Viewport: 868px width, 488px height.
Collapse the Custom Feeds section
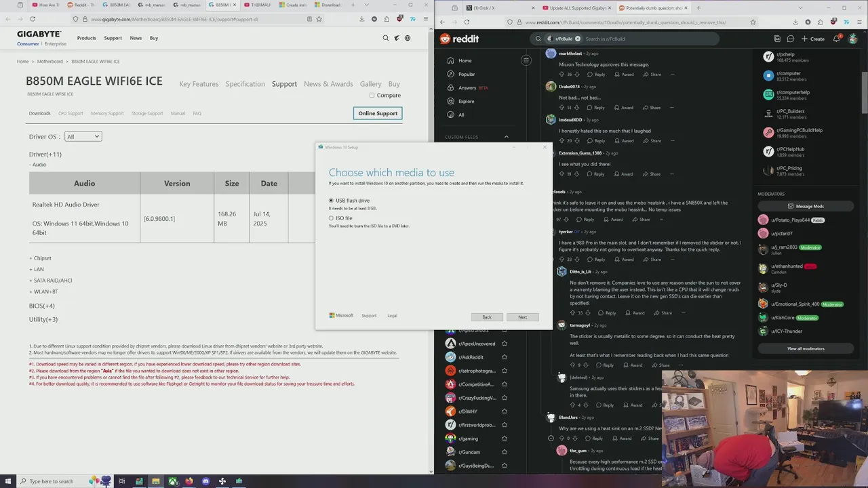click(506, 137)
